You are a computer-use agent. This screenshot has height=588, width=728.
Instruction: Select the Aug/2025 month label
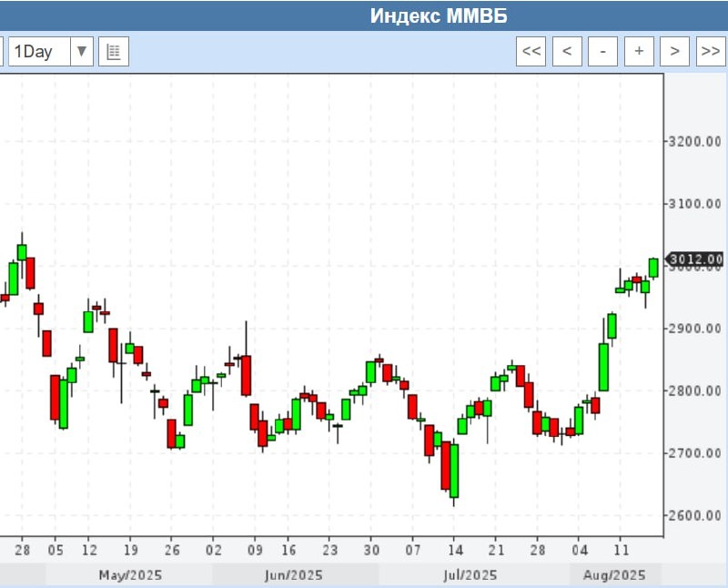click(x=614, y=575)
